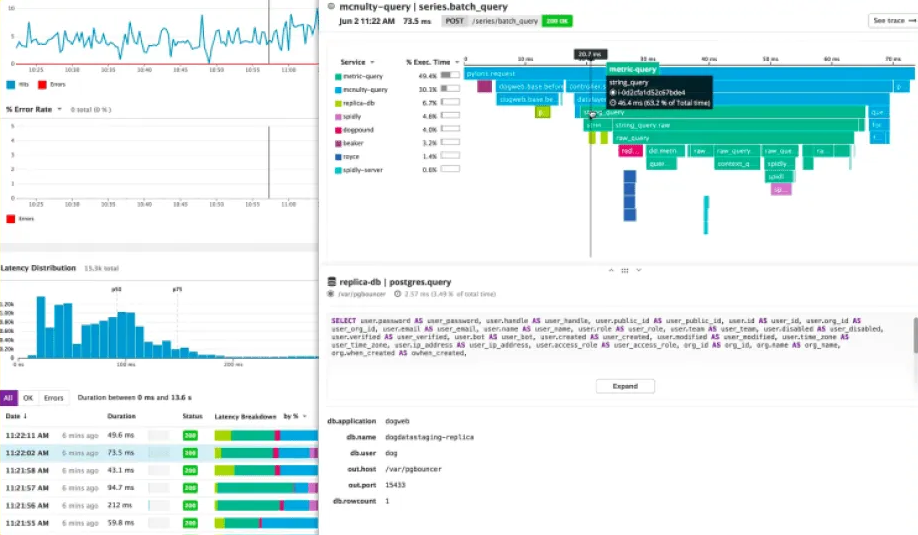Click the pink 'sp...' spidly span at the bottom

[x=781, y=190]
